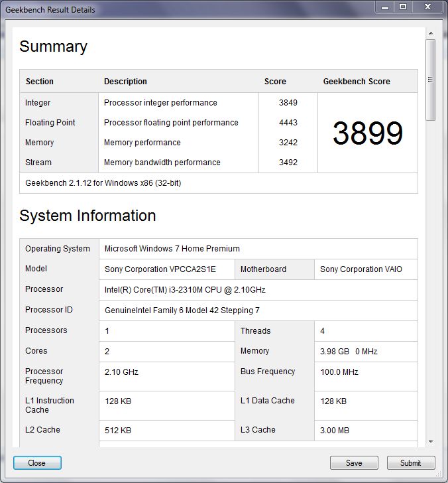Click the 'L3 Cache' label
Screen dimensions: 448x483
tap(258, 430)
